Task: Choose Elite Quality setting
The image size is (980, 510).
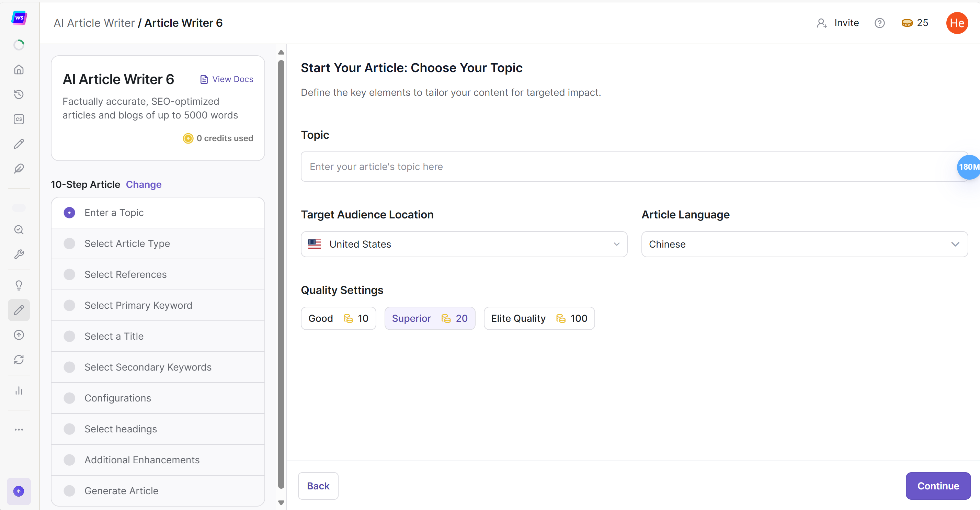Action: click(x=539, y=318)
